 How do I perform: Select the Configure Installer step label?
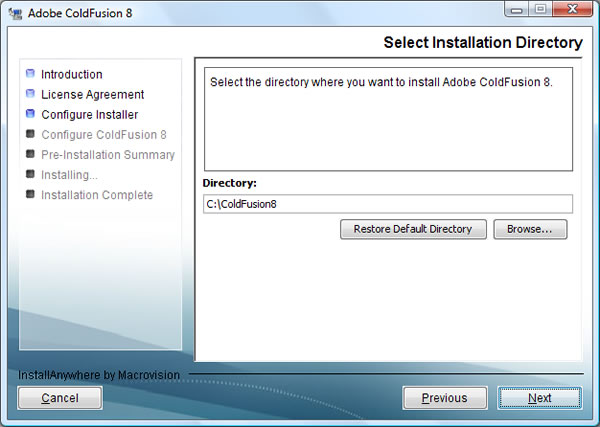[x=90, y=114]
